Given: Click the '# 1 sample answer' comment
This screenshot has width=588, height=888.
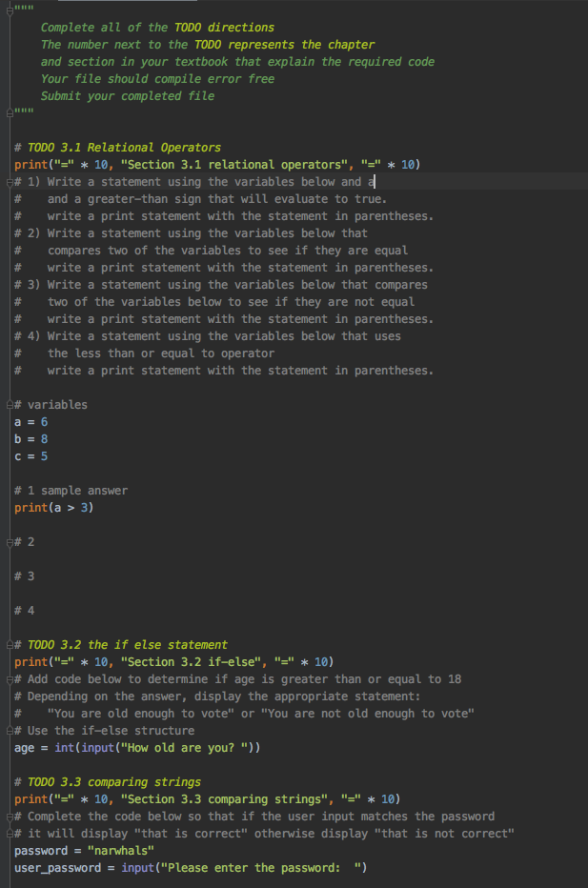Looking at the screenshot, I should (71, 491).
